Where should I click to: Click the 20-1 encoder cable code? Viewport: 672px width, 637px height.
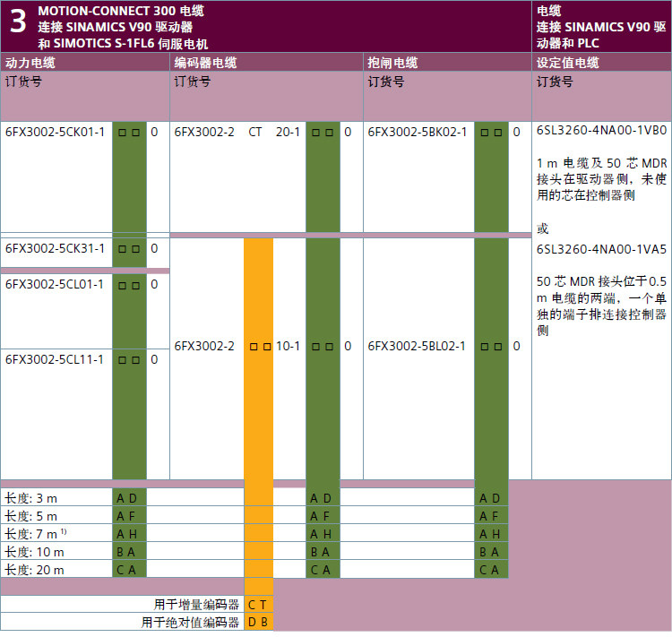(288, 132)
